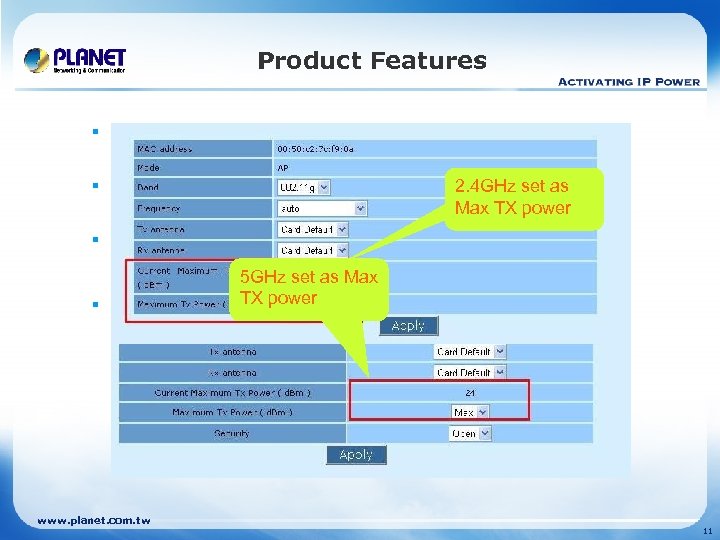
Task: Select the MAC address value 00:50:c2:7c:f9:0a
Action: (315, 149)
